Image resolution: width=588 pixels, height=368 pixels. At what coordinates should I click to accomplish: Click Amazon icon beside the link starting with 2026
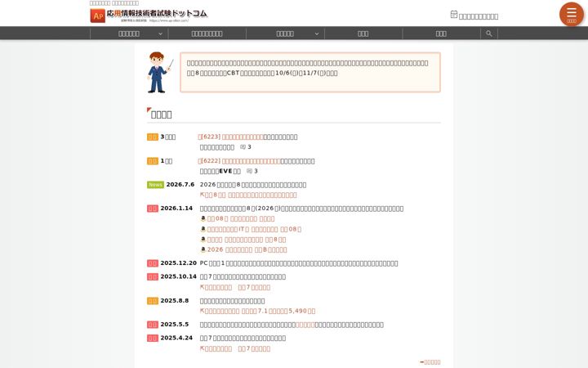203,249
